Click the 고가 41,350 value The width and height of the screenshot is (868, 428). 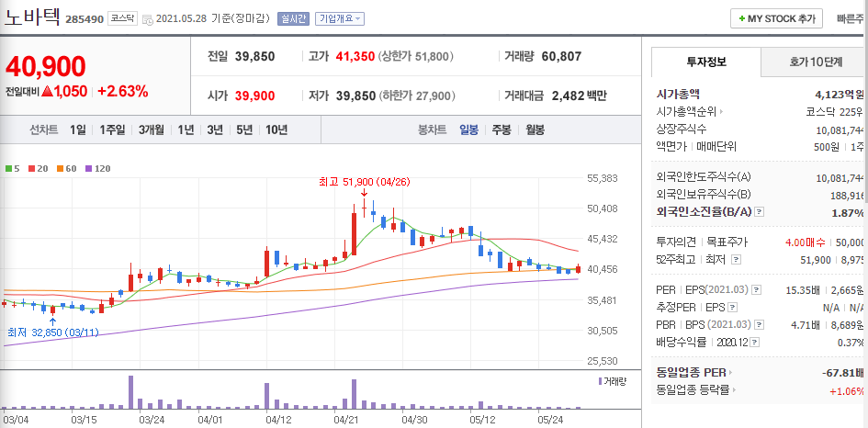point(355,56)
